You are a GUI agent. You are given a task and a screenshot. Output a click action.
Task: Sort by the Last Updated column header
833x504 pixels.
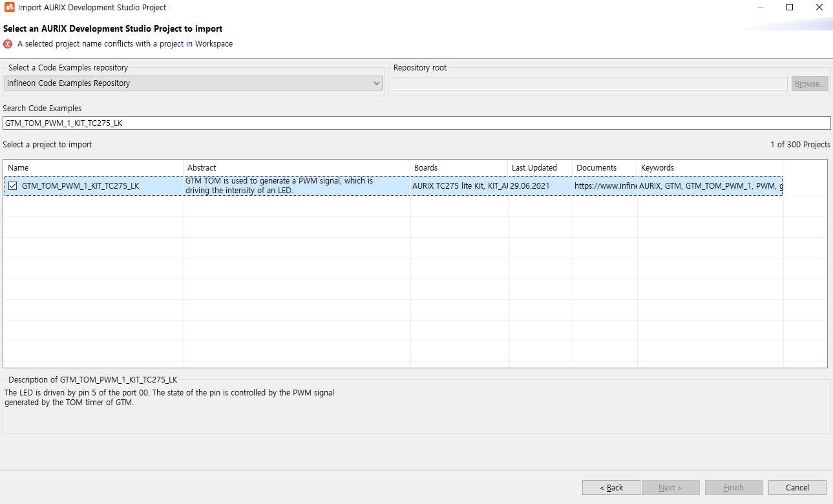tap(540, 168)
